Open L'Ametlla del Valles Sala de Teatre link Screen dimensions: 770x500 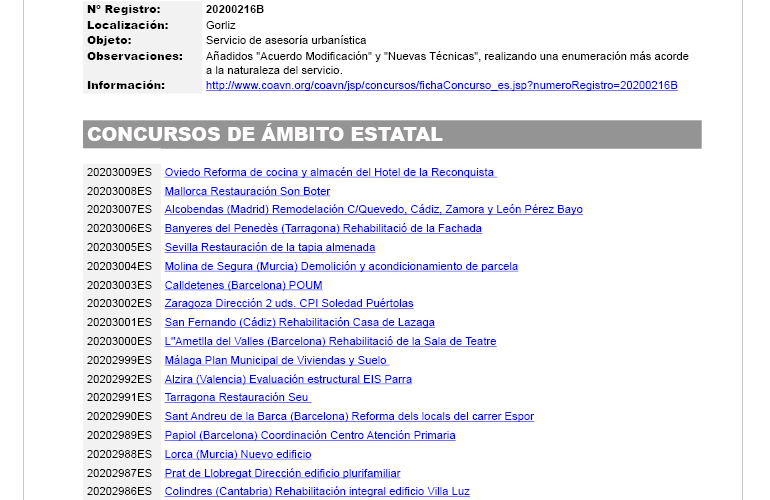330,341
